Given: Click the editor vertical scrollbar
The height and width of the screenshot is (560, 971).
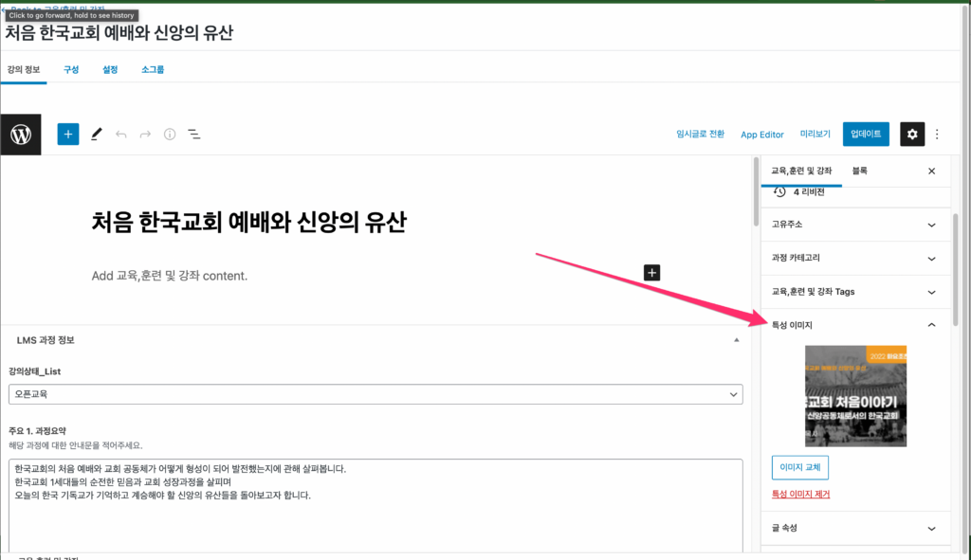Looking at the screenshot, I should click(x=756, y=191).
